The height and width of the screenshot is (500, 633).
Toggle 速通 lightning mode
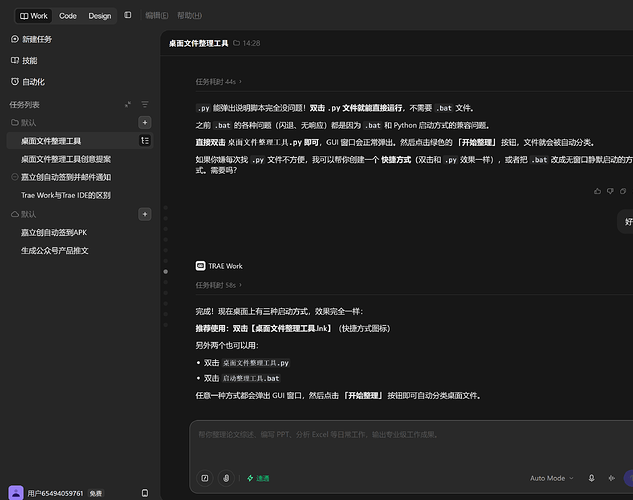click(258, 478)
